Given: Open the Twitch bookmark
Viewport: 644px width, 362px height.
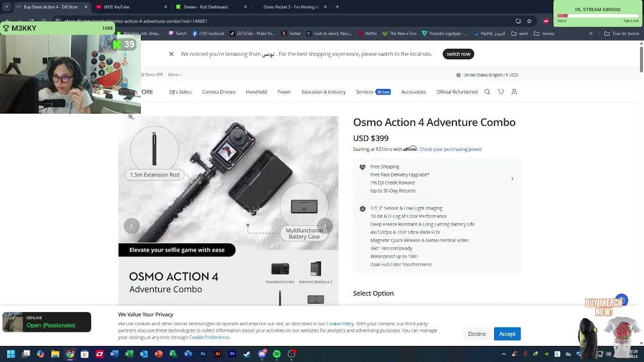Looking at the screenshot, I should tap(177, 34).
